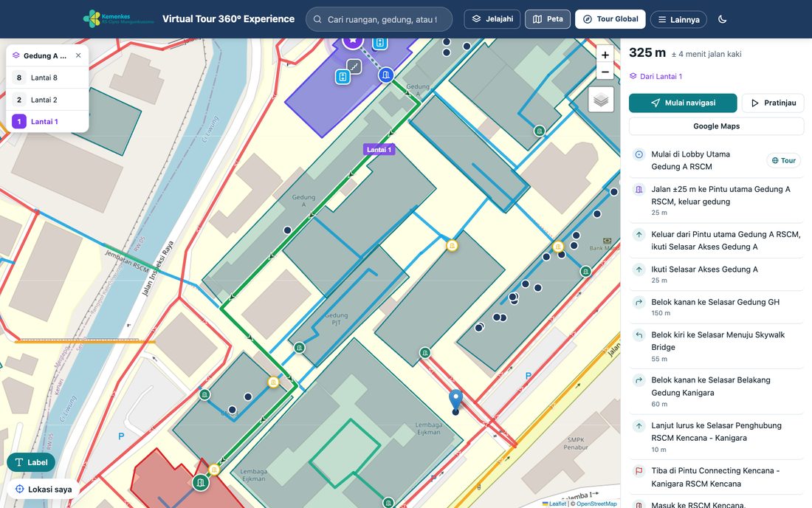The image size is (812, 508).
Task: Click the turn-right arrow for Selasar Gedung GH step
Action: pos(639,303)
